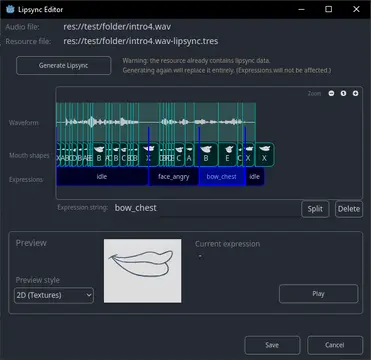Zoom out the timeline with minus icon
The image size is (371, 360).
[x=331, y=93]
